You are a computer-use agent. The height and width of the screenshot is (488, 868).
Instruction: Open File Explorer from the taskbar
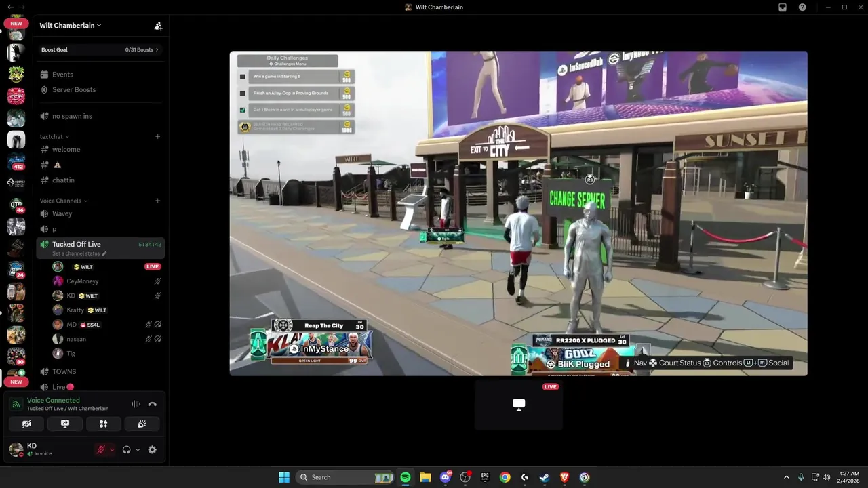pyautogui.click(x=425, y=477)
